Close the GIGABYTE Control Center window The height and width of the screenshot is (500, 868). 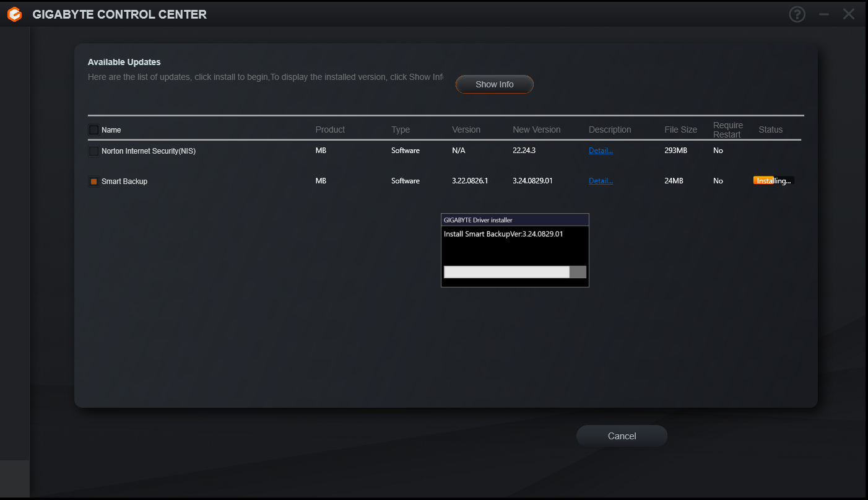(848, 14)
